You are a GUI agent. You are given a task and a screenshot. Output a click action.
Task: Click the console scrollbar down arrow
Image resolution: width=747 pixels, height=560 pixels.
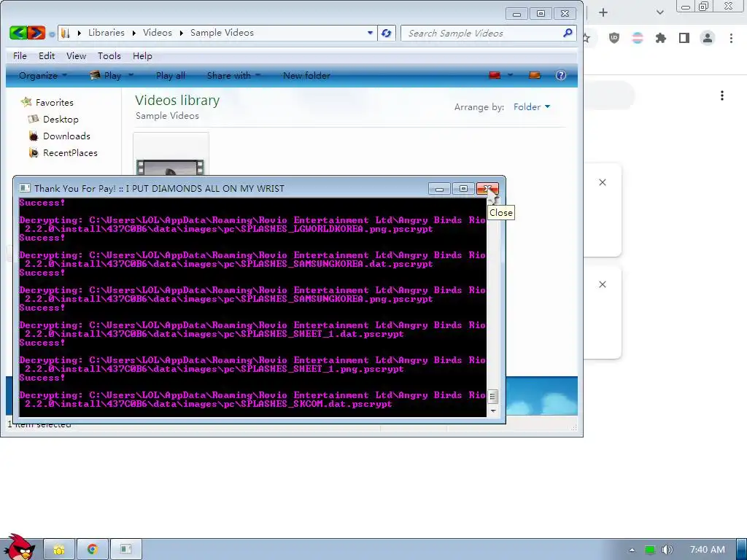pos(493,411)
